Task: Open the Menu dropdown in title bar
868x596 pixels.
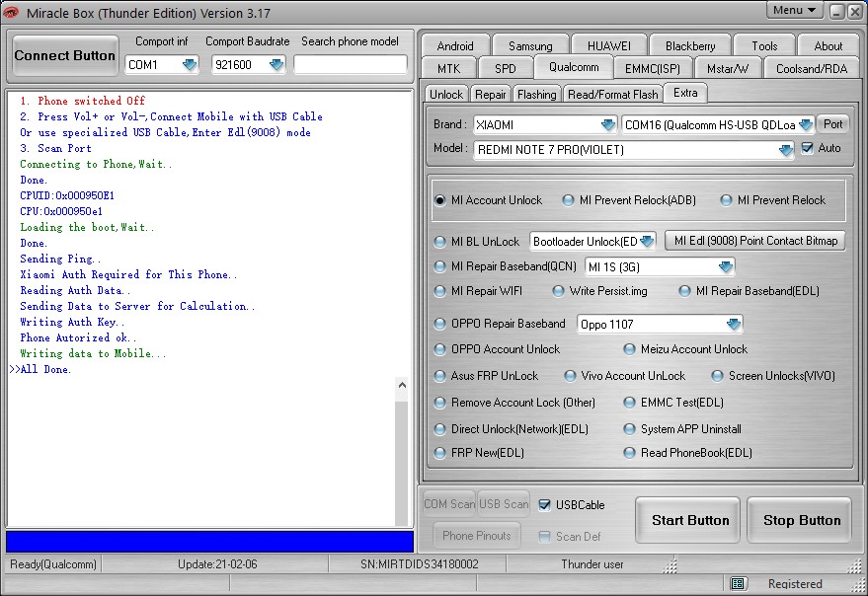Action: click(794, 10)
